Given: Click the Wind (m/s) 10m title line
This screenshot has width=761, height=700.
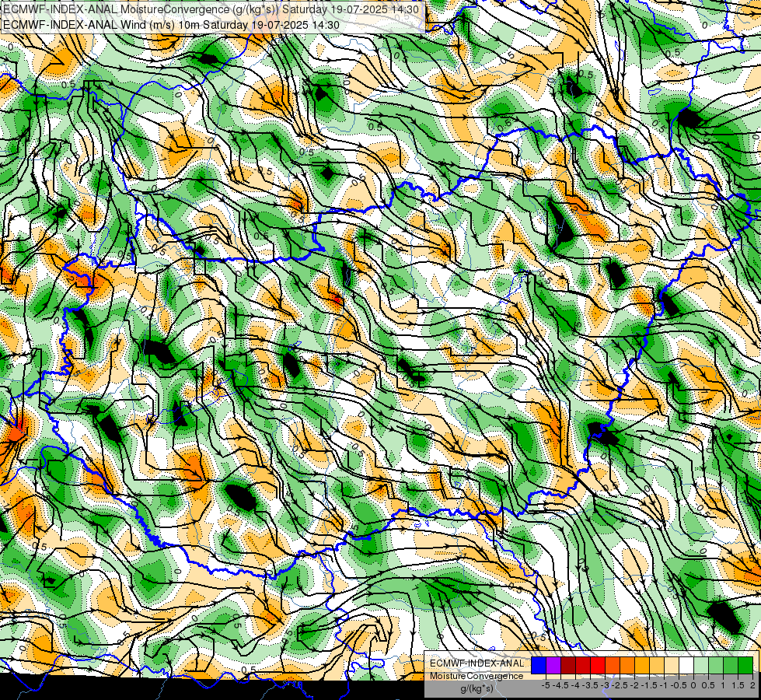Looking at the screenshot, I should pos(171,25).
